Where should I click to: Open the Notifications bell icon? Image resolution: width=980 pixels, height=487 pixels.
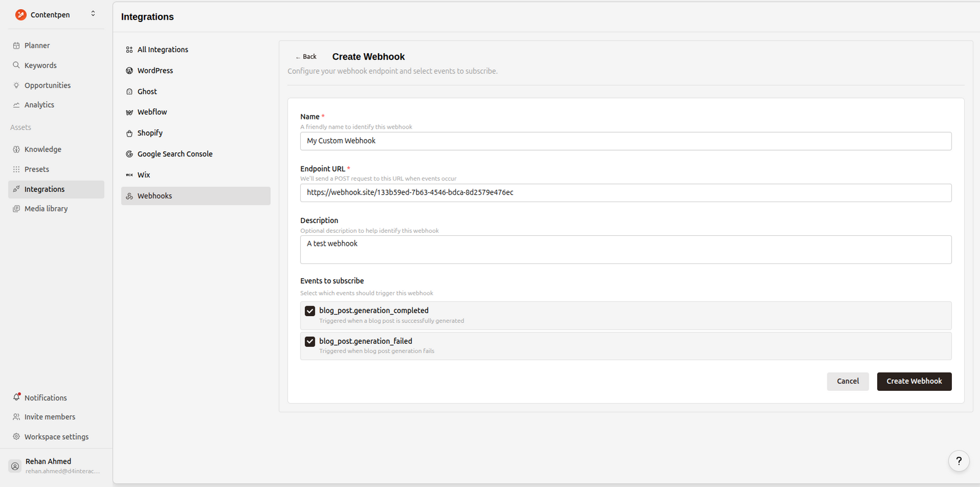click(x=17, y=398)
